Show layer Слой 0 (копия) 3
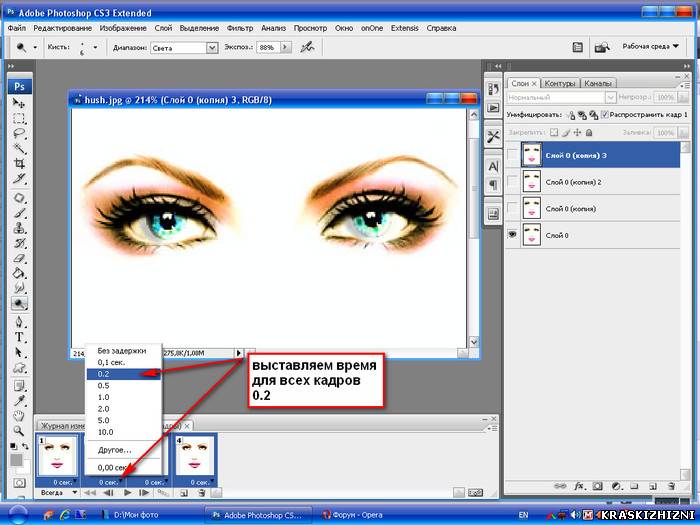 512,155
